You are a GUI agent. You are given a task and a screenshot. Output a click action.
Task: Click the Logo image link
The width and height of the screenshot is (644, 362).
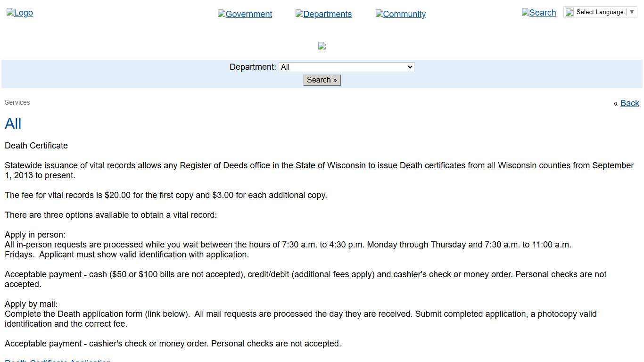pyautogui.click(x=20, y=13)
